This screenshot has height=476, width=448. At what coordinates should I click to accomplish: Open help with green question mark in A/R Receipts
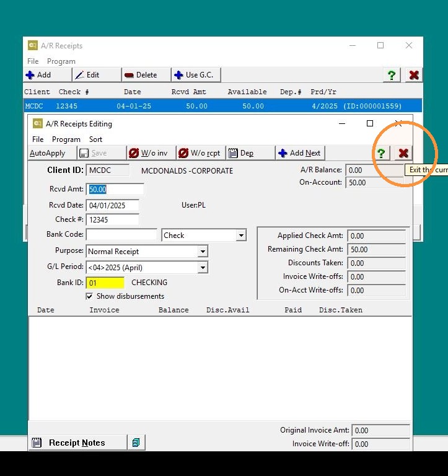tap(392, 75)
